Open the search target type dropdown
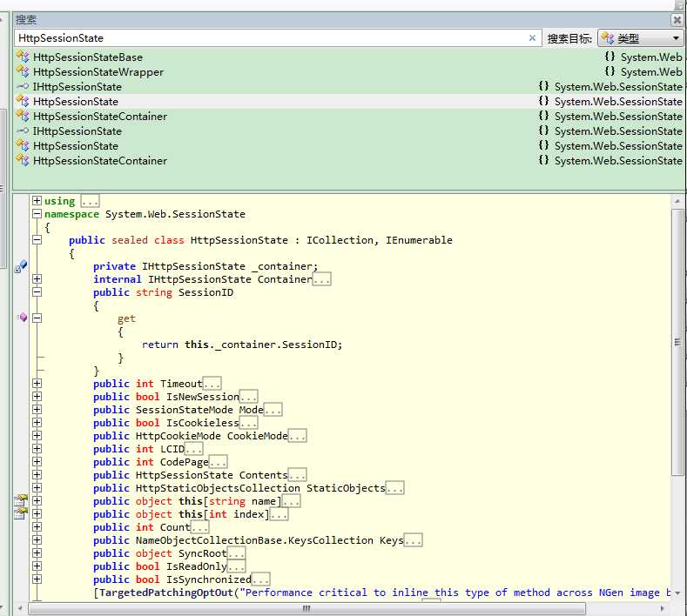 point(641,38)
